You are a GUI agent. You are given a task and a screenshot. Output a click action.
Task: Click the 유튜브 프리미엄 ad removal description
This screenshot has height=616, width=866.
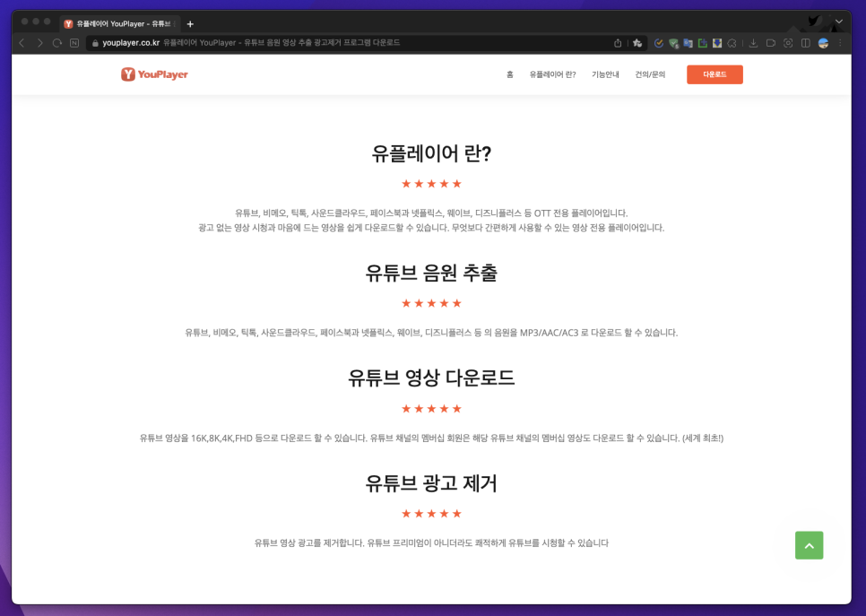431,543
